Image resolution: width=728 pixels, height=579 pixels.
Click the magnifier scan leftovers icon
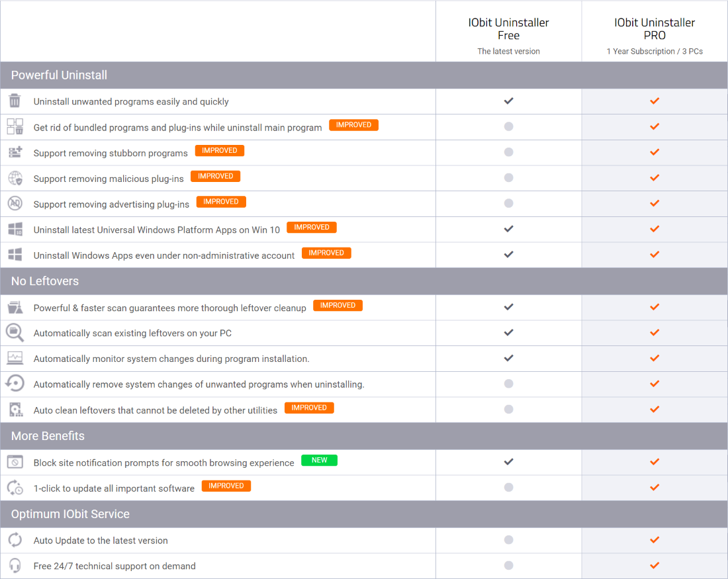(x=15, y=332)
